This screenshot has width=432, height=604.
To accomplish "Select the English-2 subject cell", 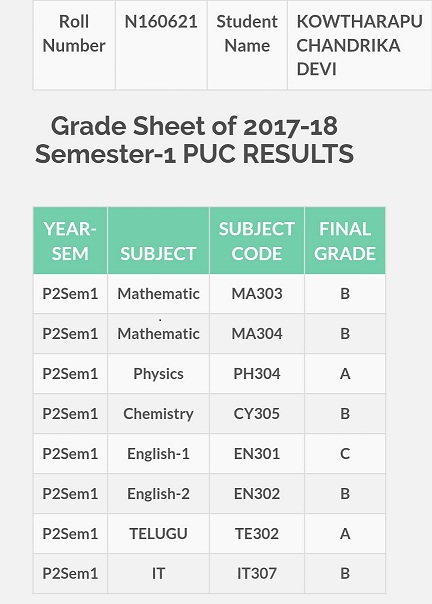I will [158, 494].
